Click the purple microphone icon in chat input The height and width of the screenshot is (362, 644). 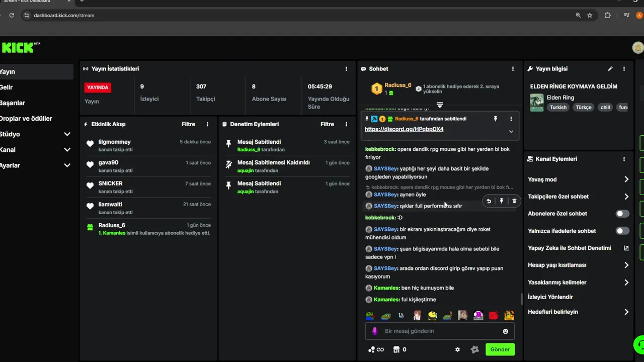click(374, 331)
